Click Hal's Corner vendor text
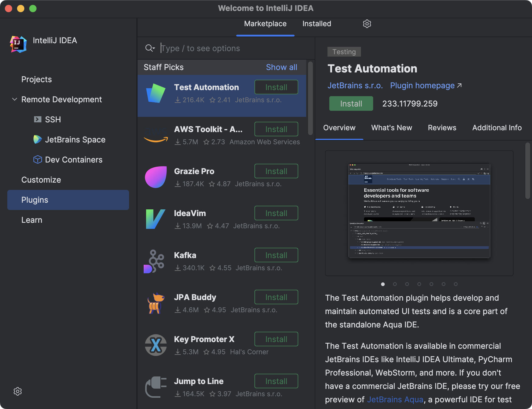 (x=249, y=352)
